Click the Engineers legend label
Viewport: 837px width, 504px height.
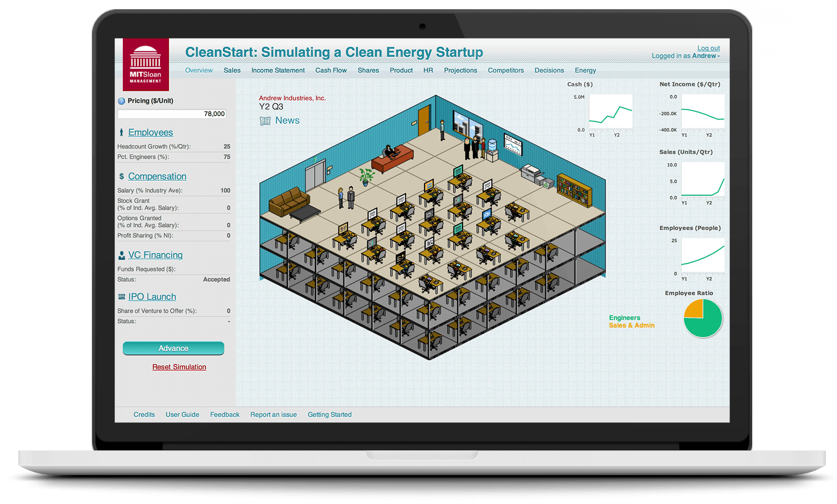point(624,318)
